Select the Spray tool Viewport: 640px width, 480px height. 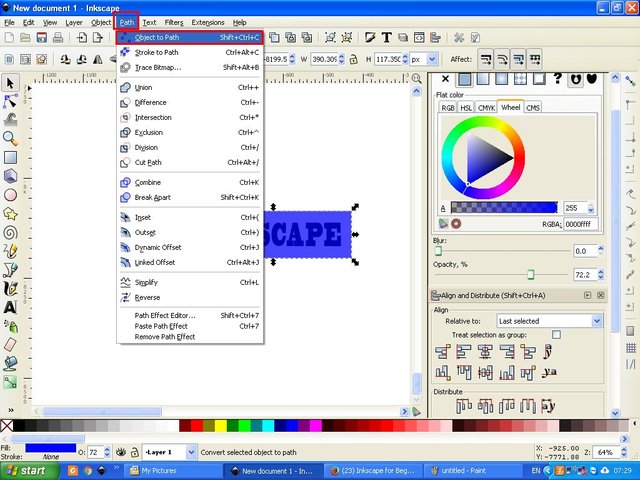pyautogui.click(x=10, y=326)
